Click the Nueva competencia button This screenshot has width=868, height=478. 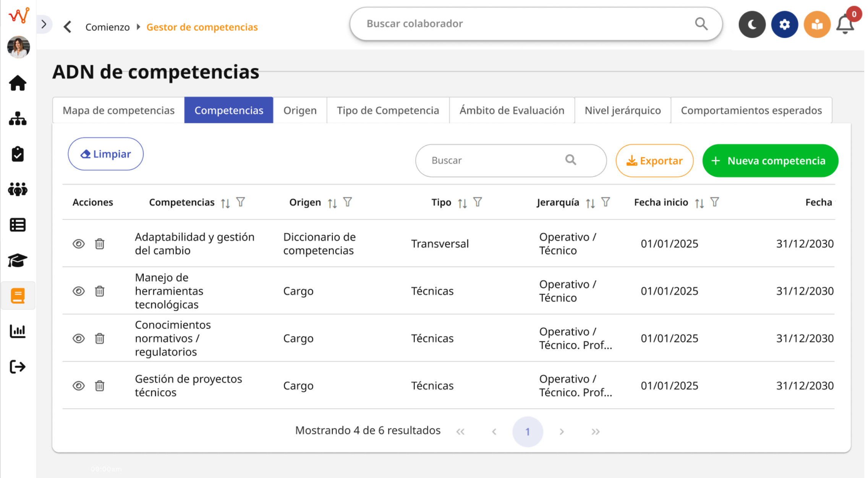[x=770, y=160]
